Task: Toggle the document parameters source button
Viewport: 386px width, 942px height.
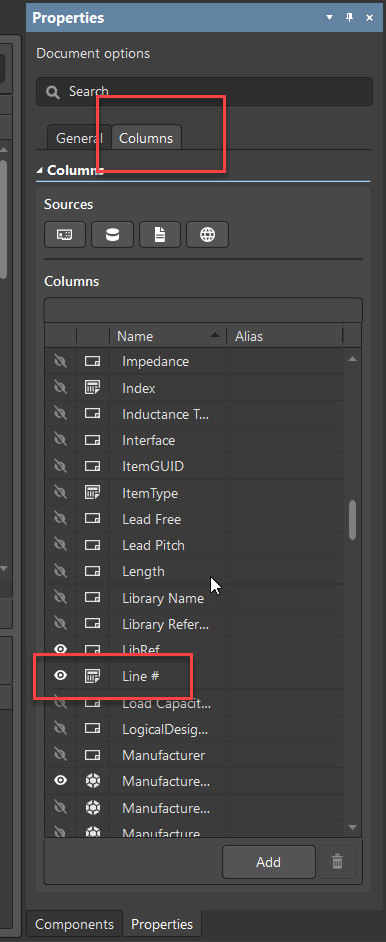Action: [x=160, y=235]
